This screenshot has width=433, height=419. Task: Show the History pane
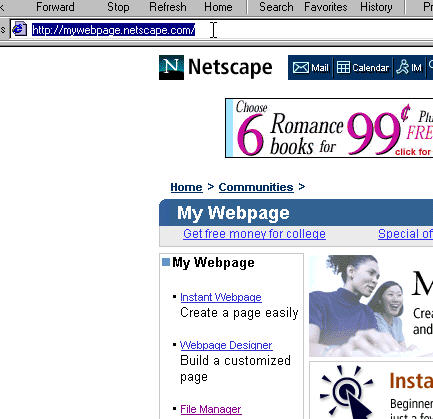[376, 7]
